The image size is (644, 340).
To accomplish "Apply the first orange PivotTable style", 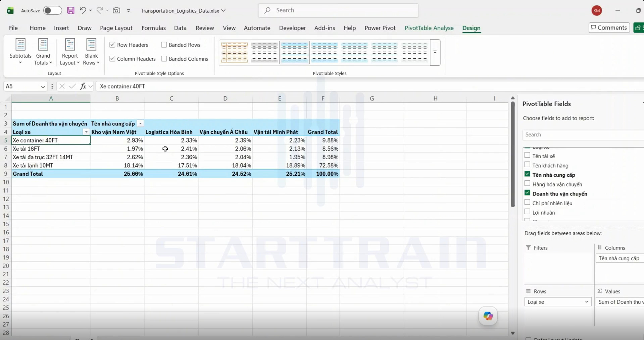I will coord(235,52).
